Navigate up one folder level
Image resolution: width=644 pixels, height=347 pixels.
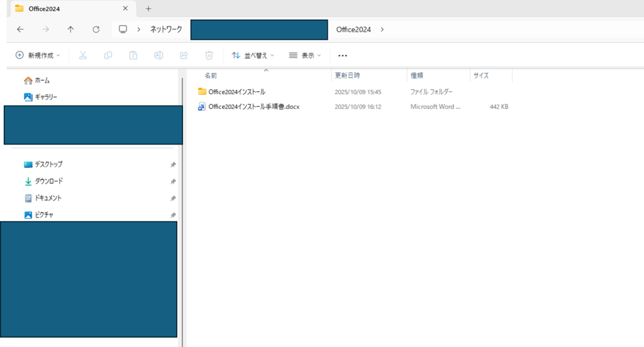[x=70, y=30]
